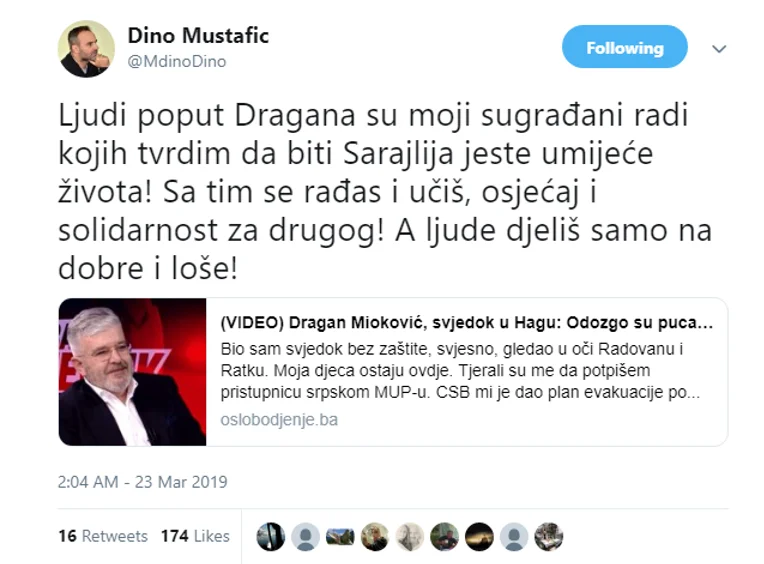Open the fourth liker's avatar

(375, 537)
